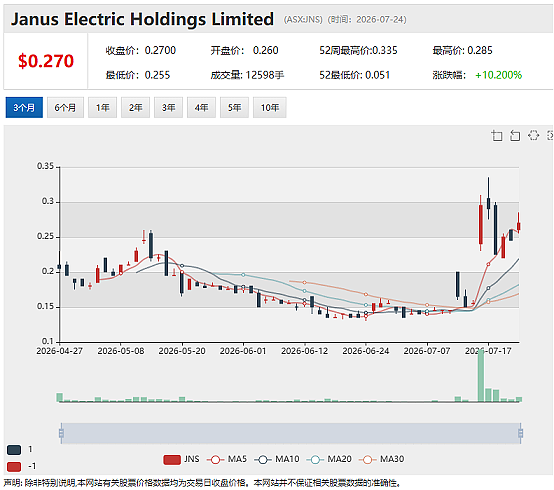Select the 3个月 time range tab

coord(24,107)
